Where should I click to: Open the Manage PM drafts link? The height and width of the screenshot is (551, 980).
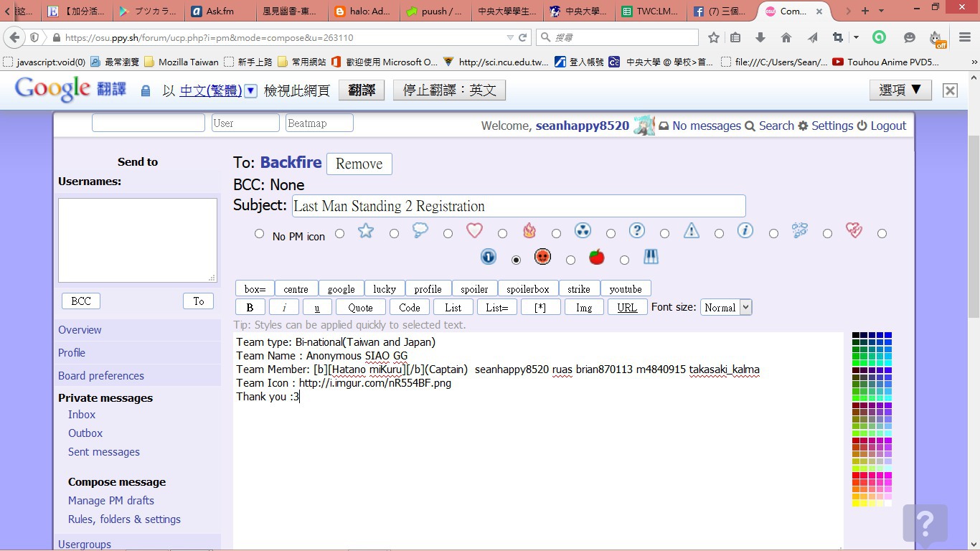point(111,501)
